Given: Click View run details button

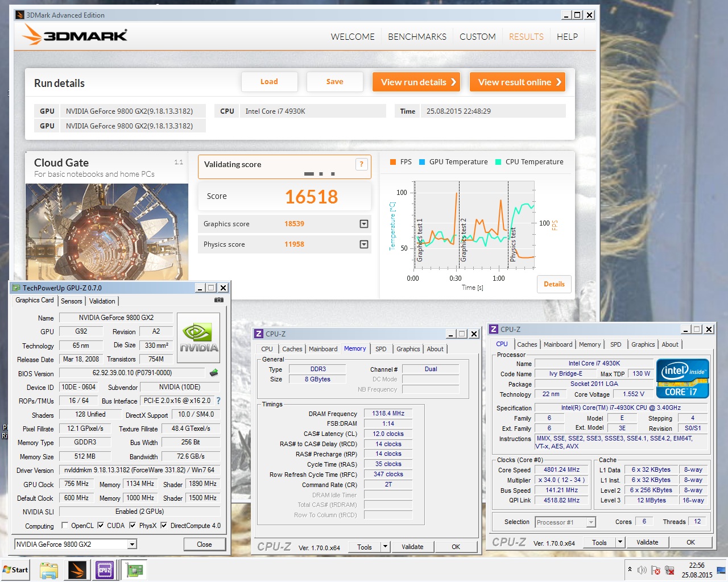Looking at the screenshot, I should click(416, 82).
